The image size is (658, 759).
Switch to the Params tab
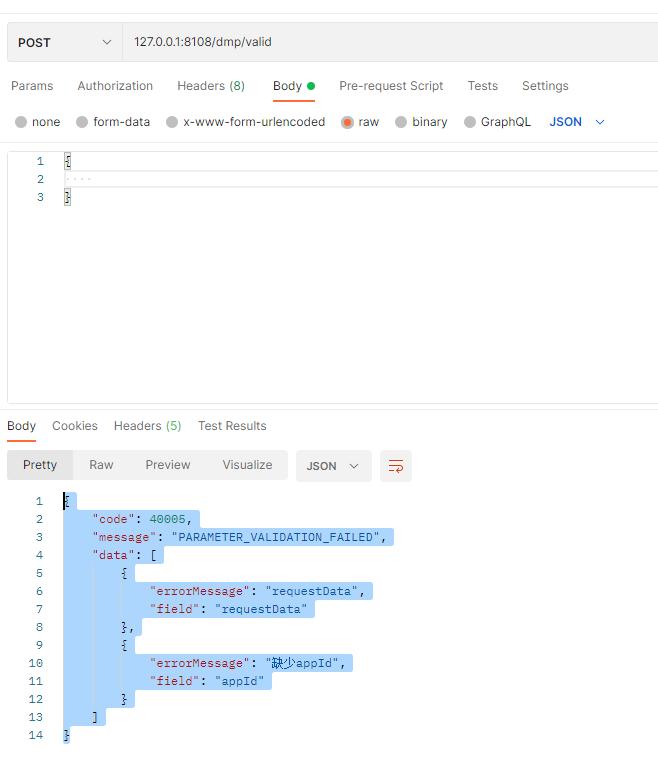(x=32, y=86)
